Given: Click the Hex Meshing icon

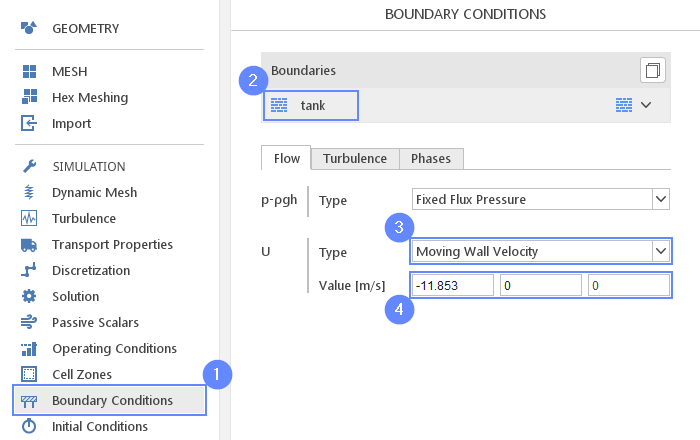Looking at the screenshot, I should click(29, 97).
